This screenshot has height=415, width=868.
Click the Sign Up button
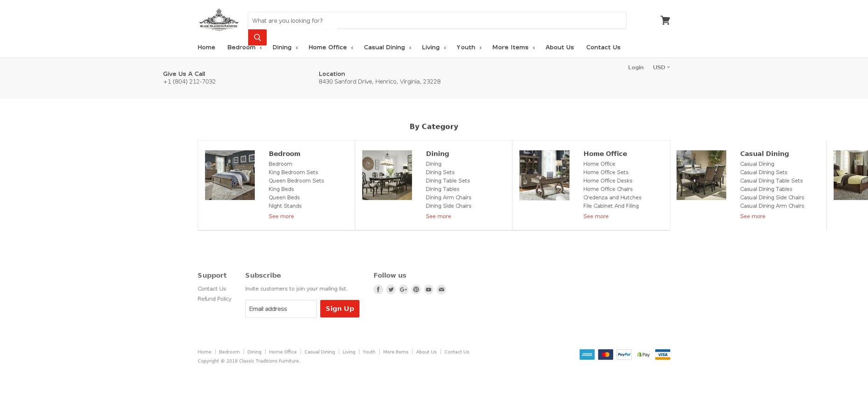(340, 309)
